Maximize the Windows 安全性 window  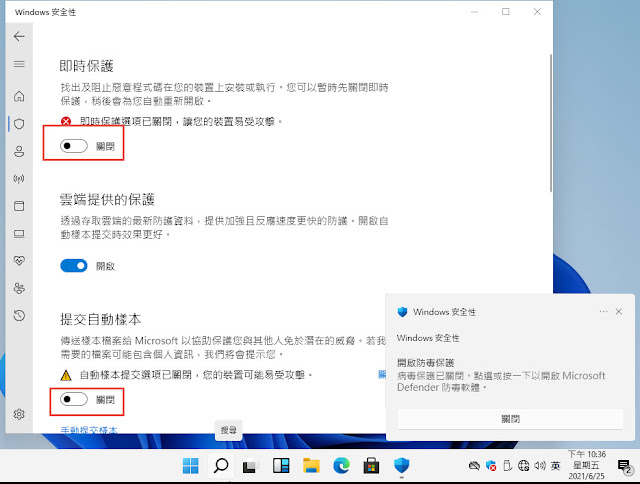506,12
